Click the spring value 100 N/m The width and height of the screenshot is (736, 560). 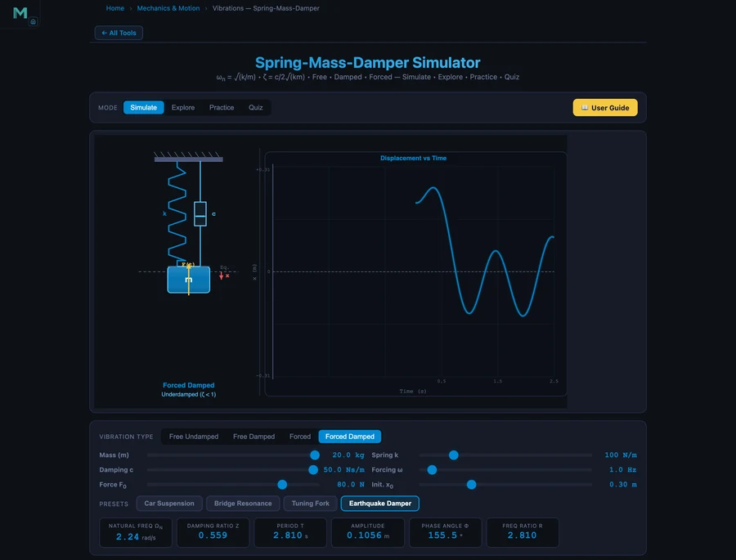[621, 455]
